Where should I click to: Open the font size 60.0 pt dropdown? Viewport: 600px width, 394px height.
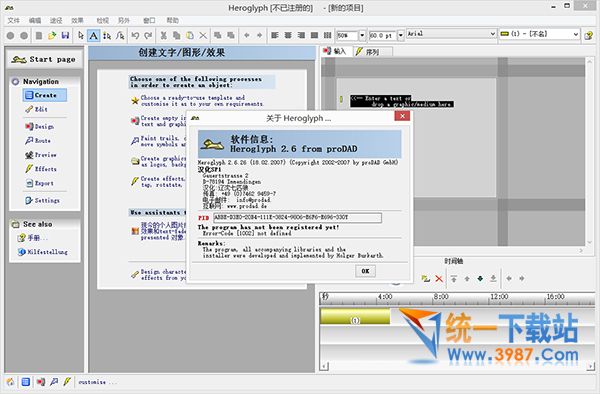pos(400,35)
